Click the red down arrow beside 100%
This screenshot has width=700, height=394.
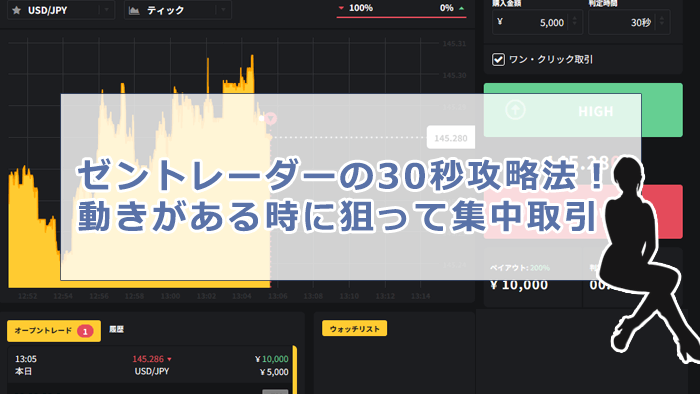[x=342, y=8]
